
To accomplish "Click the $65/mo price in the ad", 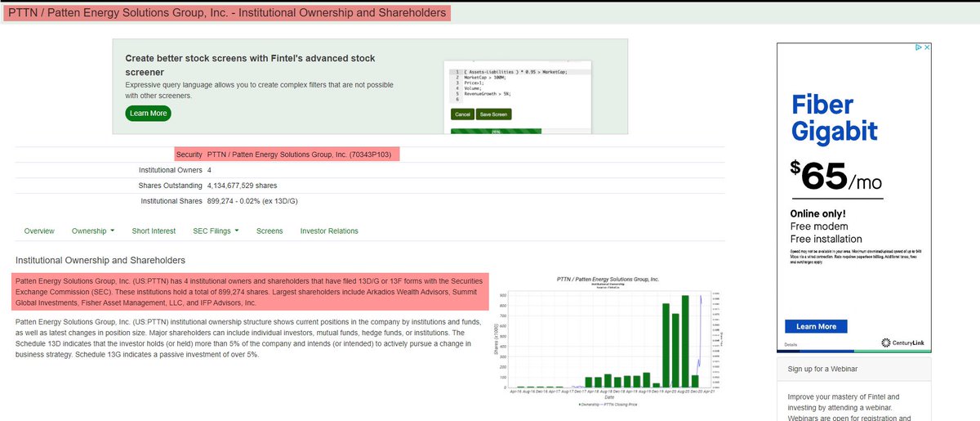I will [836, 177].
